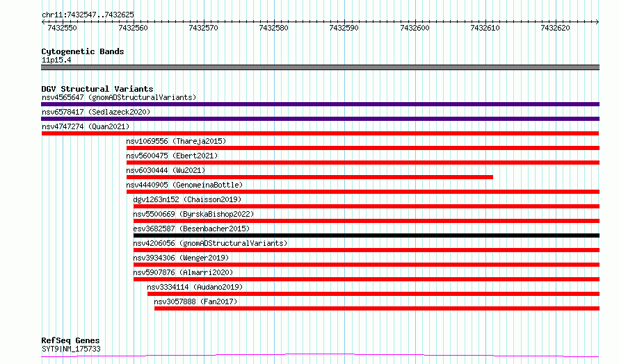Open nsv4440905 GenomeinaBottle variant label
The image size is (619, 364).
click(x=184, y=185)
